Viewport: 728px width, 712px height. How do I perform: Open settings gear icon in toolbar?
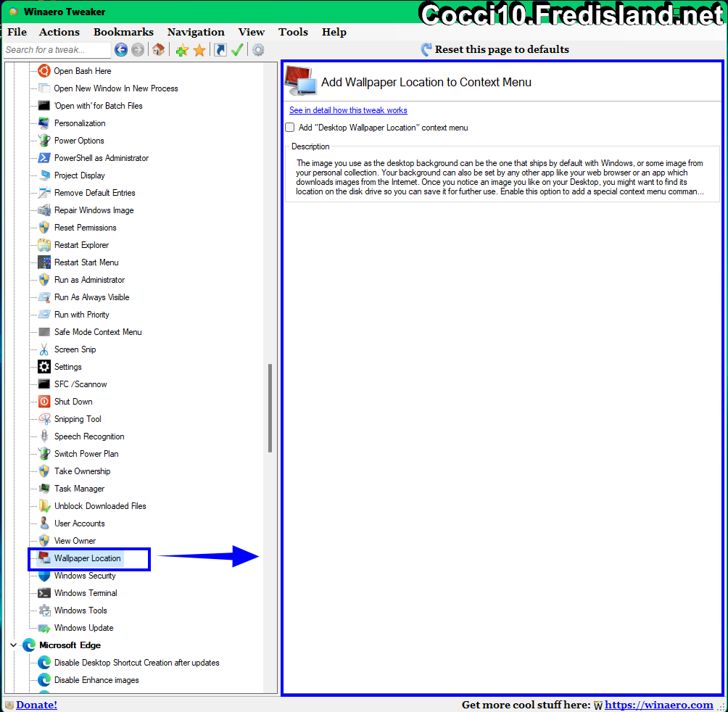pyautogui.click(x=258, y=49)
